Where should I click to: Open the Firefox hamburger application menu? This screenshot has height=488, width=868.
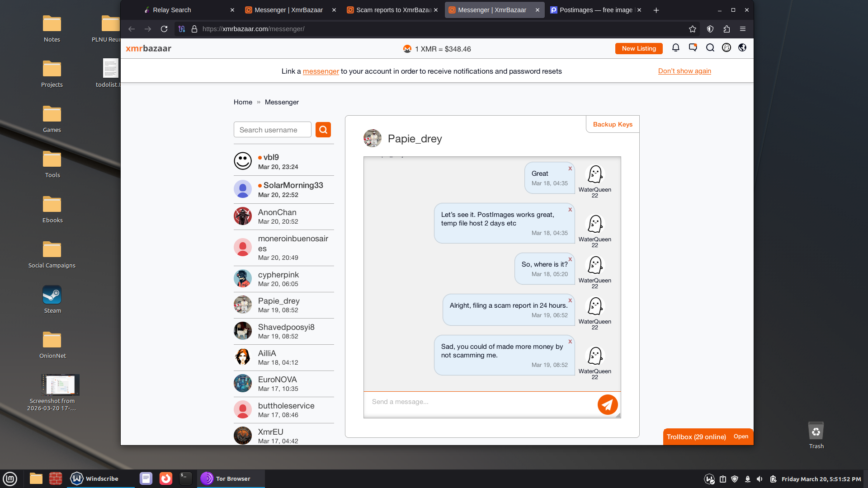pos(742,29)
